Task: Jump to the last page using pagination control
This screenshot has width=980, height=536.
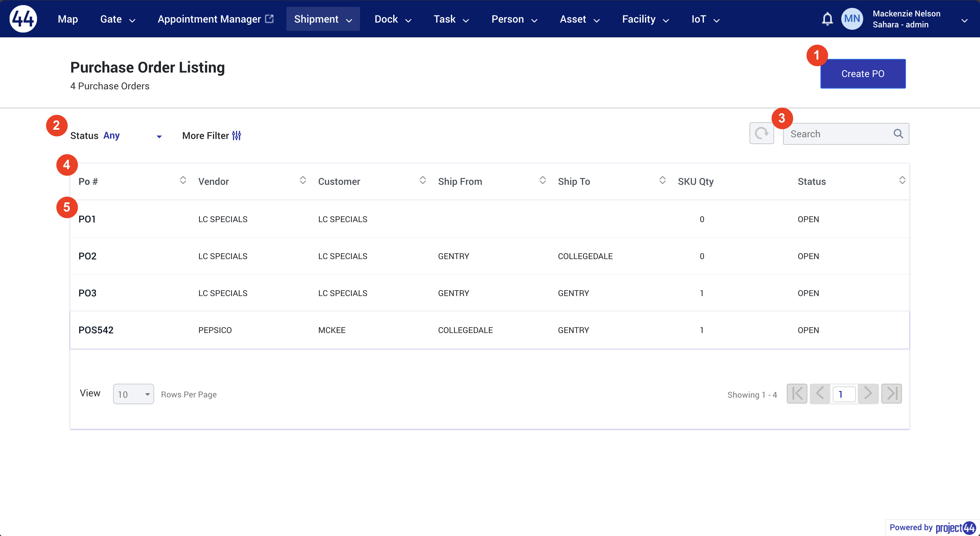Action: 891,394
